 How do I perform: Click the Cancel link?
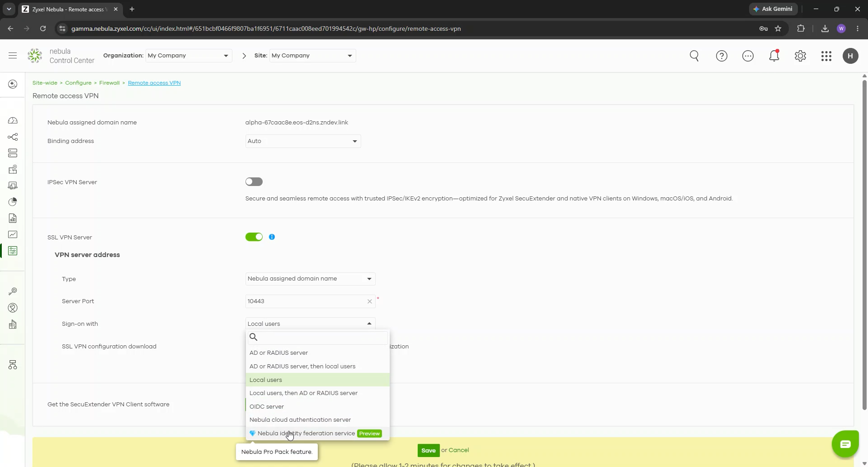[x=459, y=450]
